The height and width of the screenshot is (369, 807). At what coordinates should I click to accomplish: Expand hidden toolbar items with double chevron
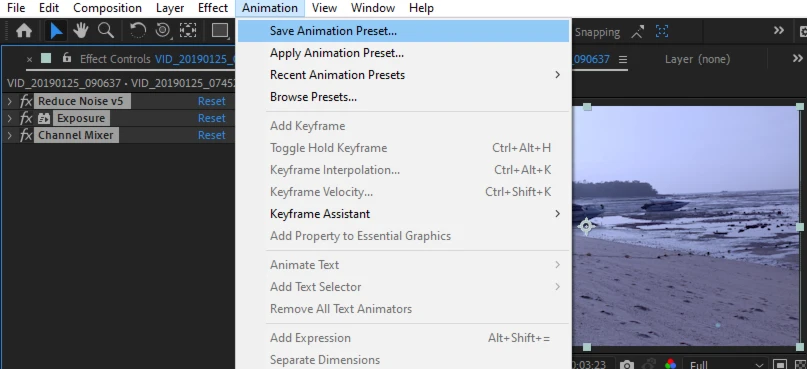coord(779,31)
